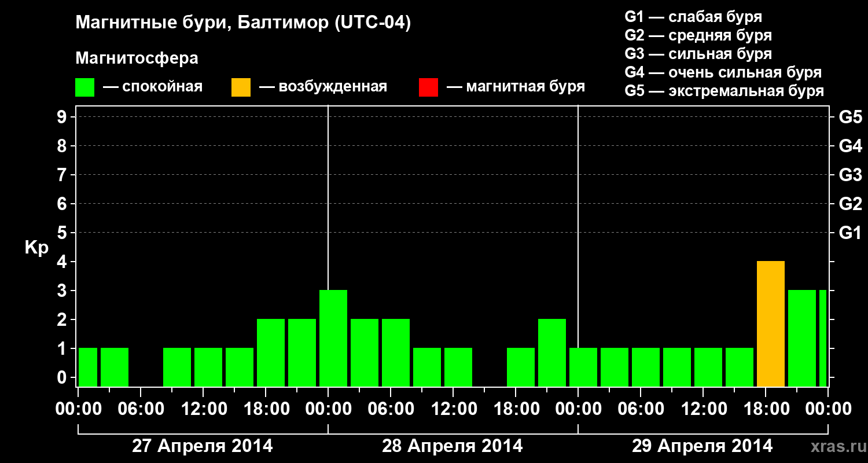
Task: Click the 'Kp' axis label
Action: click(x=36, y=248)
